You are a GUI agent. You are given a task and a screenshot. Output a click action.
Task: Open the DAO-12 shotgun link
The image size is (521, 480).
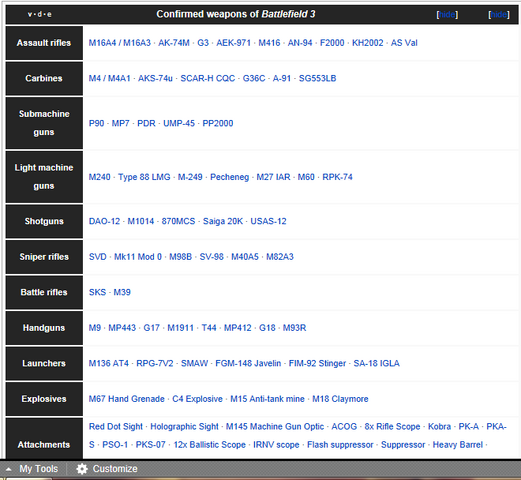click(104, 221)
